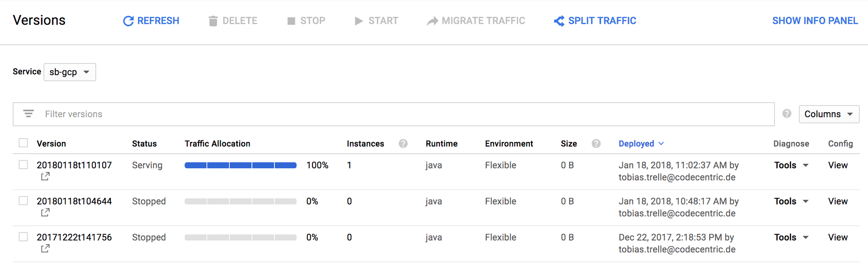
Task: Click the Split Traffic icon
Action: (559, 21)
